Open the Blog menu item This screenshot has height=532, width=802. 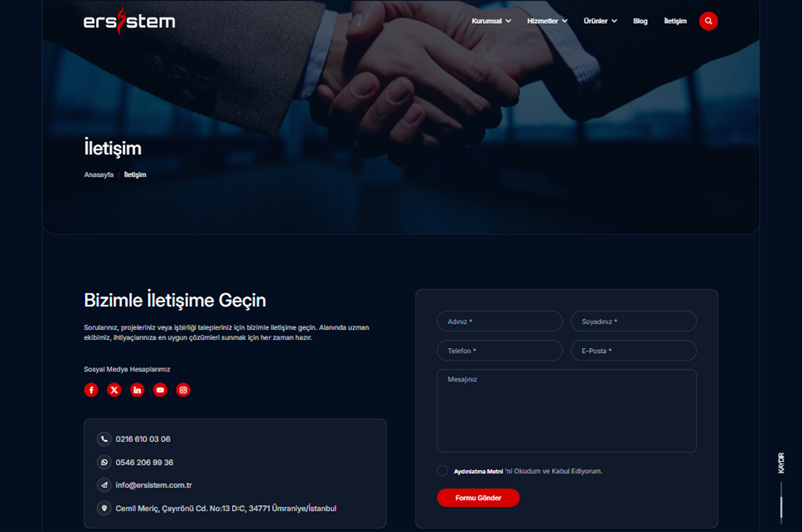click(640, 21)
